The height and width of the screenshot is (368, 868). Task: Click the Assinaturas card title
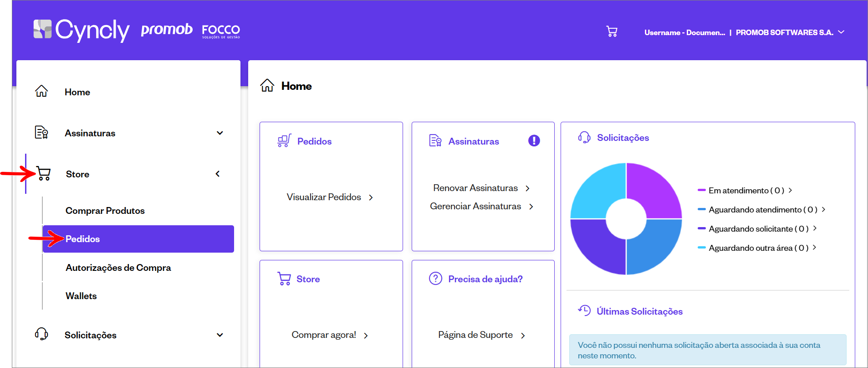tap(474, 141)
